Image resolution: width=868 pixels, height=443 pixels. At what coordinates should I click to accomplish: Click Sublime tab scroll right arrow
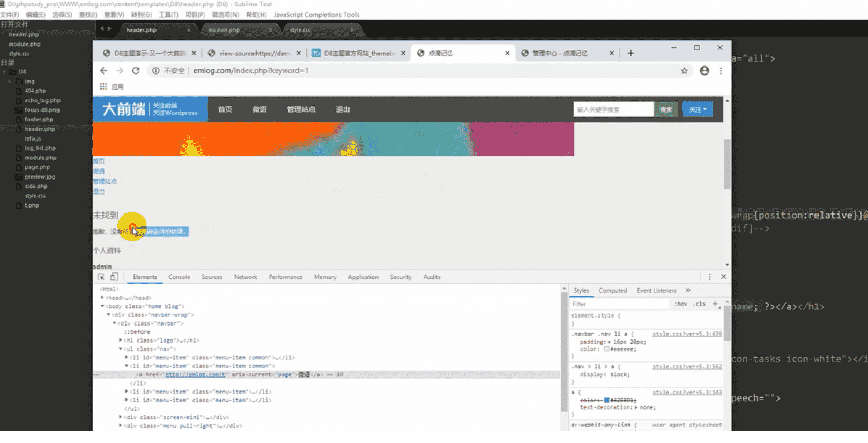point(109,29)
